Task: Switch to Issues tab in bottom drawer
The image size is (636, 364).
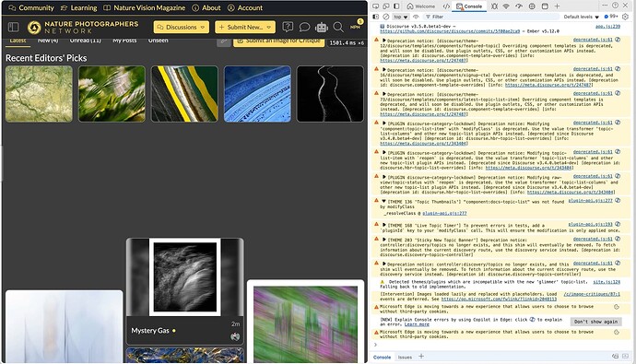Action: coord(405,358)
